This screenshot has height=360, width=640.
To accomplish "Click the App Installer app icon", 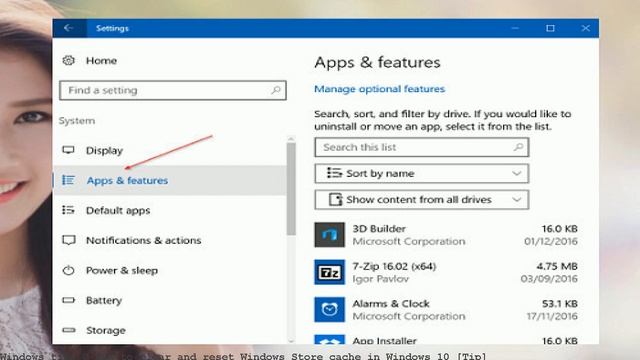I will pyautogui.click(x=329, y=339).
